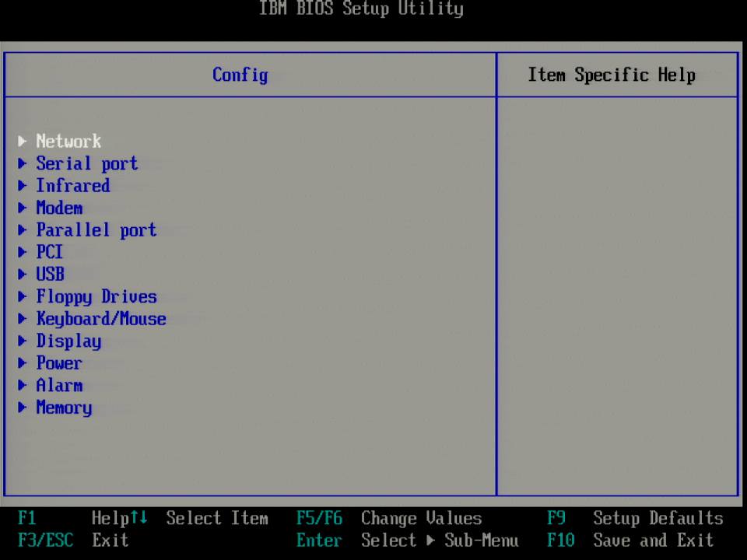Select the Floppy Drives entry
This screenshot has width=747, height=560.
pos(96,296)
